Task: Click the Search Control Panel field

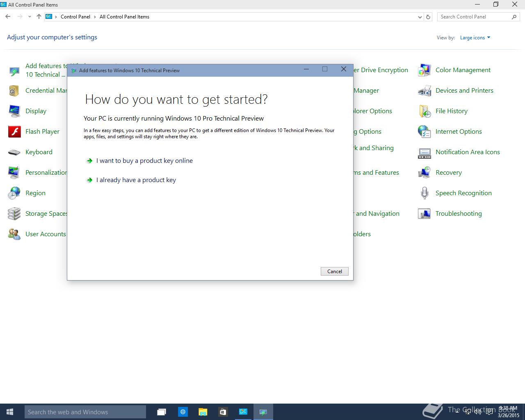Action: [479, 17]
